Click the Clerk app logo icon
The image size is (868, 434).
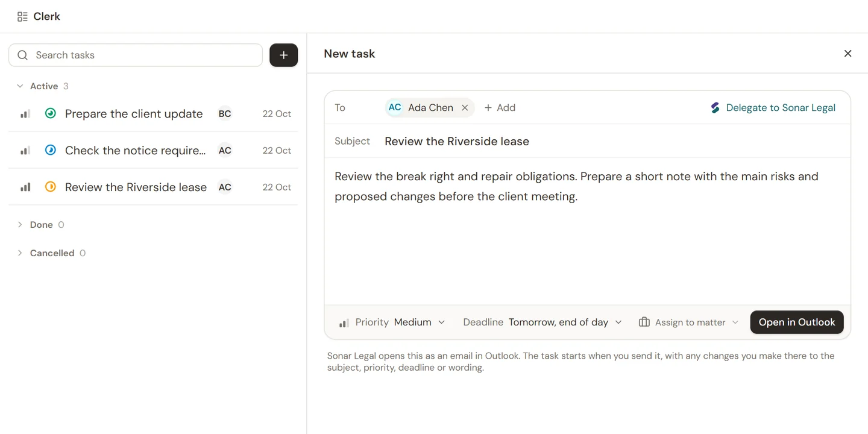click(22, 16)
